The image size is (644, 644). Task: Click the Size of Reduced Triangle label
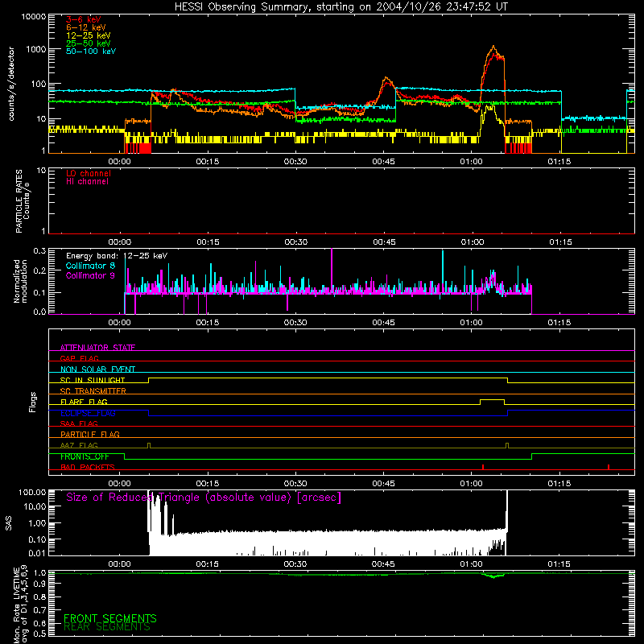click(x=204, y=497)
